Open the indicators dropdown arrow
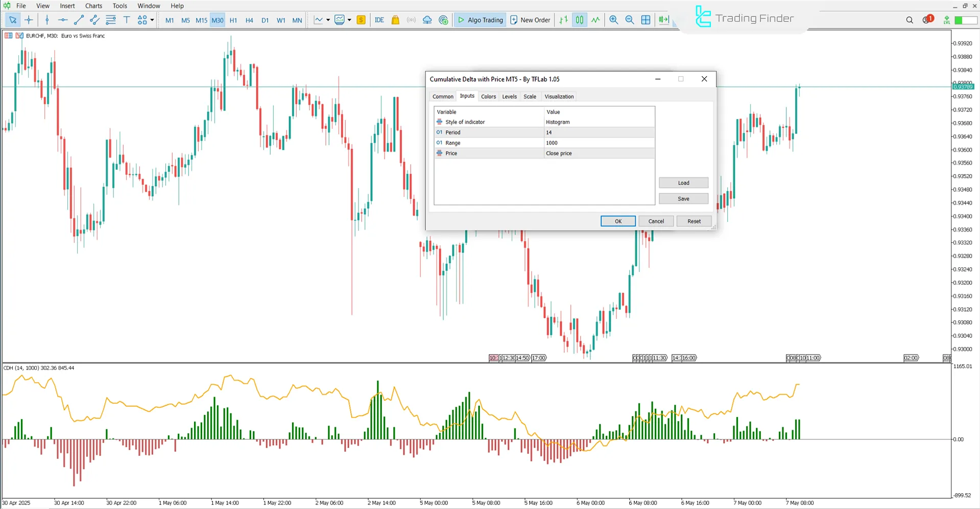980x509 pixels. point(350,20)
